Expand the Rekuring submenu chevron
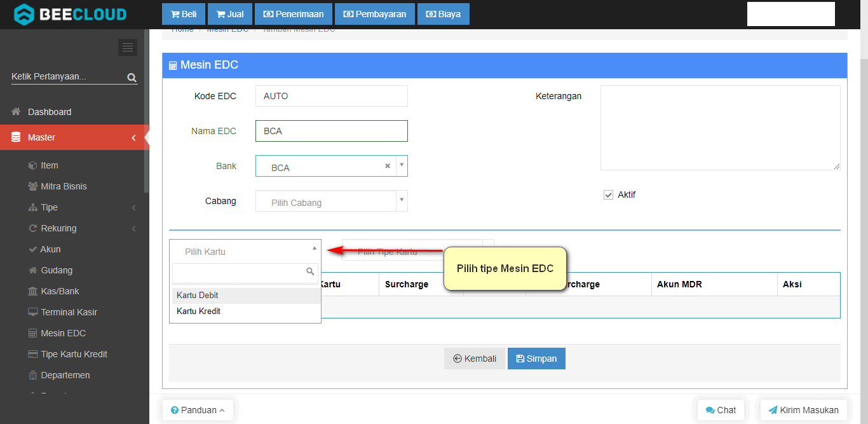 pos(134,228)
